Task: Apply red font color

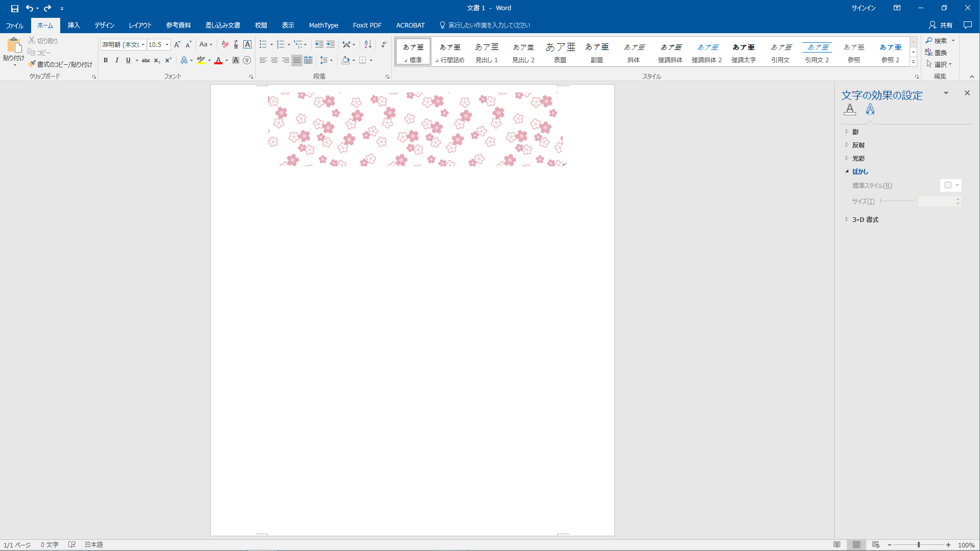Action: click(218, 60)
